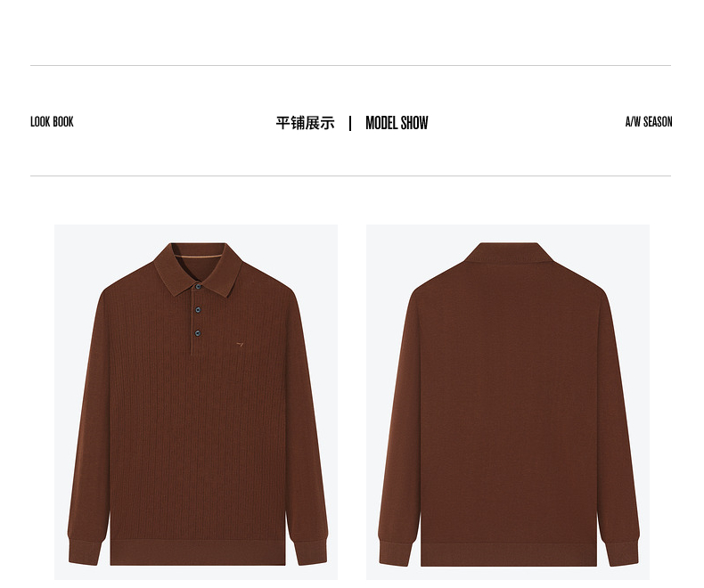Image resolution: width=704 pixels, height=588 pixels.
Task: Click the top button on the polo placket
Action: click(x=198, y=286)
